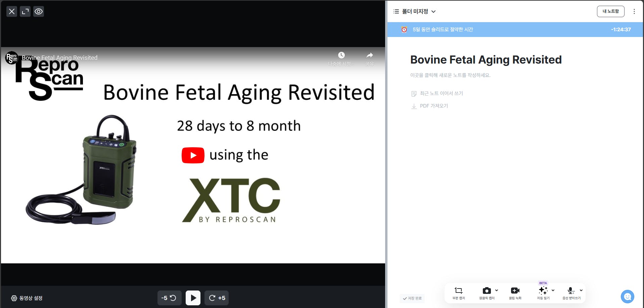Click the note title Bovine Fetal Aging Revisited
This screenshot has width=644, height=308.
486,60
